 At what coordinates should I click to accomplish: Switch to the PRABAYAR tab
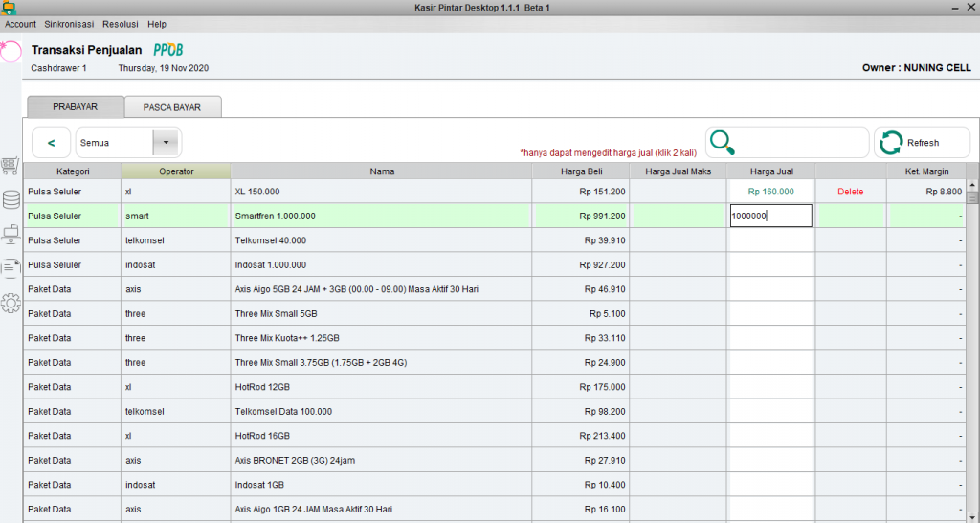point(75,107)
